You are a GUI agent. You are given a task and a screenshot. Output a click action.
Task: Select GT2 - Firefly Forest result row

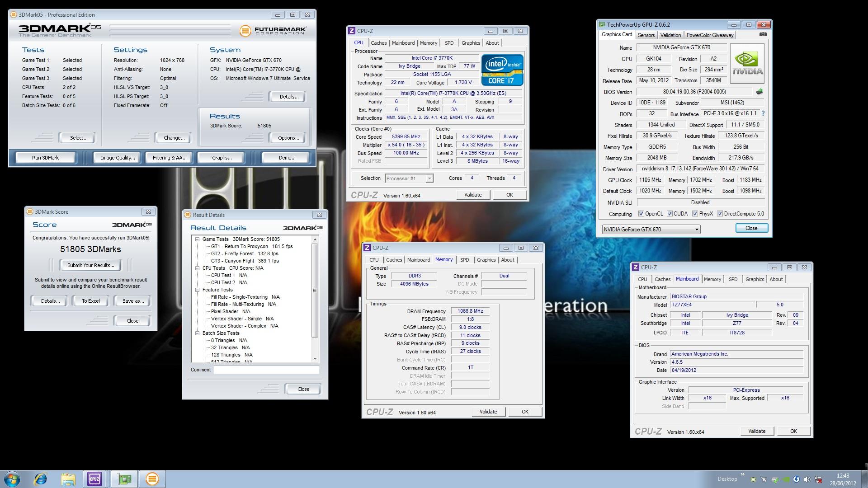pyautogui.click(x=245, y=254)
